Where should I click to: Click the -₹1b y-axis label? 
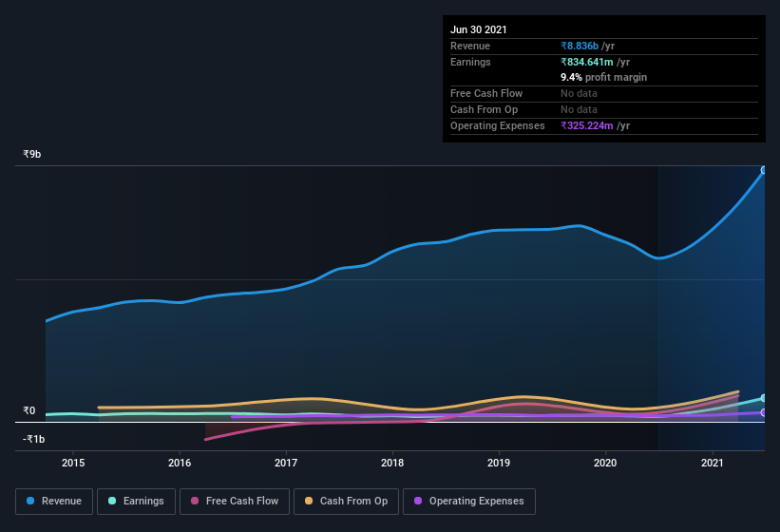[34, 439]
